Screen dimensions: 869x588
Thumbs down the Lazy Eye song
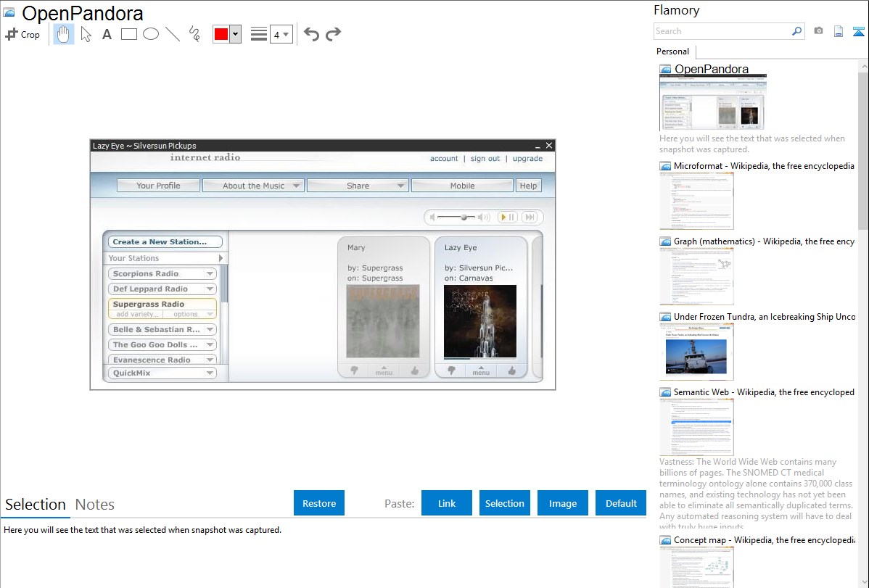451,370
